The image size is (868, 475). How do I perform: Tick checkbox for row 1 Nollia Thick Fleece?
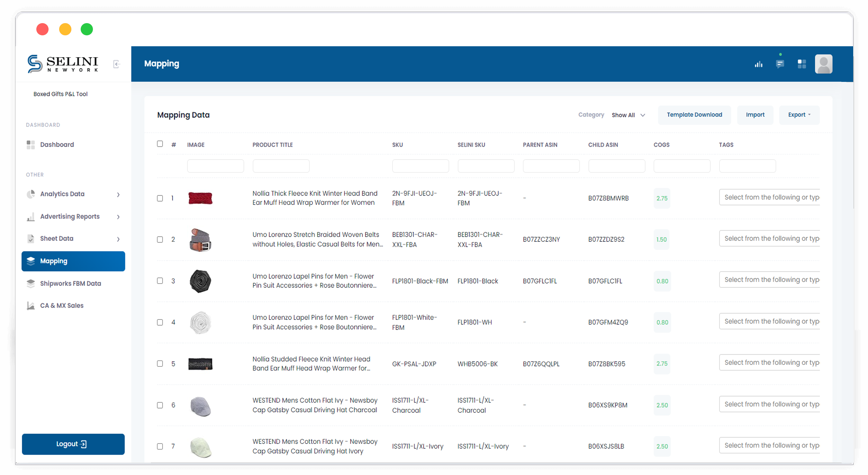tap(160, 198)
